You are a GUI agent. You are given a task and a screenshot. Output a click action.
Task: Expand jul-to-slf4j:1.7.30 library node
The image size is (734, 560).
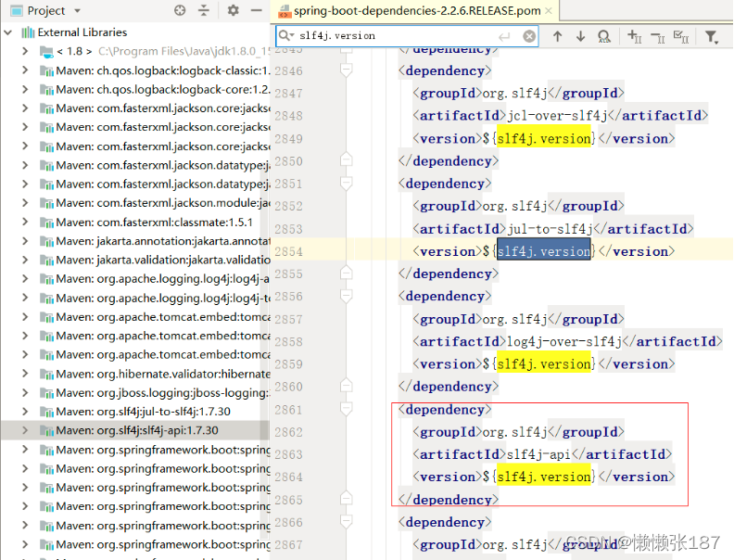[x=25, y=411]
